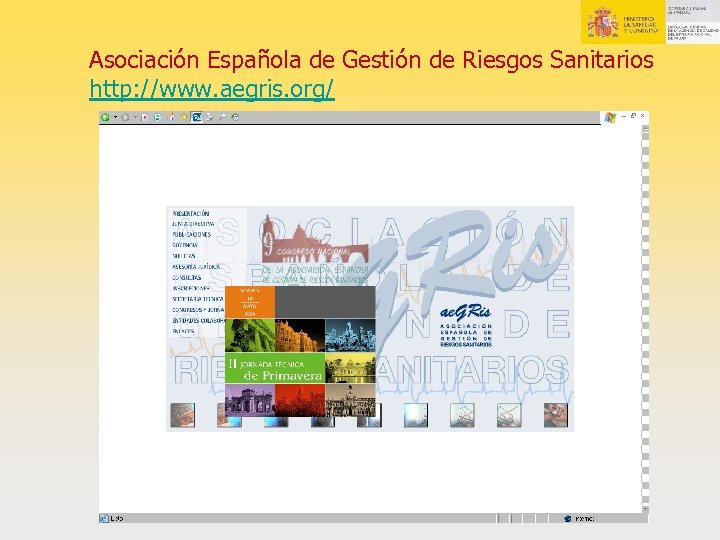The image size is (720, 540).
Task: Click the II Jornada Técnica de Primavera banner
Action: [x=275, y=368]
